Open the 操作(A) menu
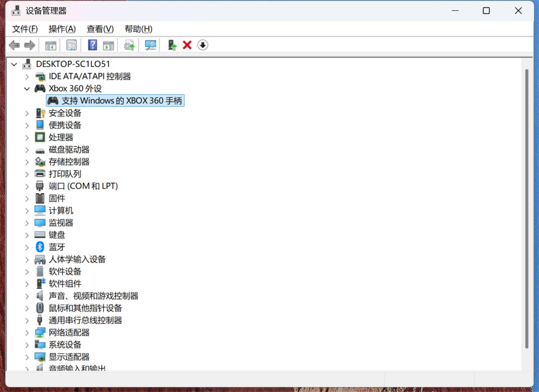 (62, 29)
